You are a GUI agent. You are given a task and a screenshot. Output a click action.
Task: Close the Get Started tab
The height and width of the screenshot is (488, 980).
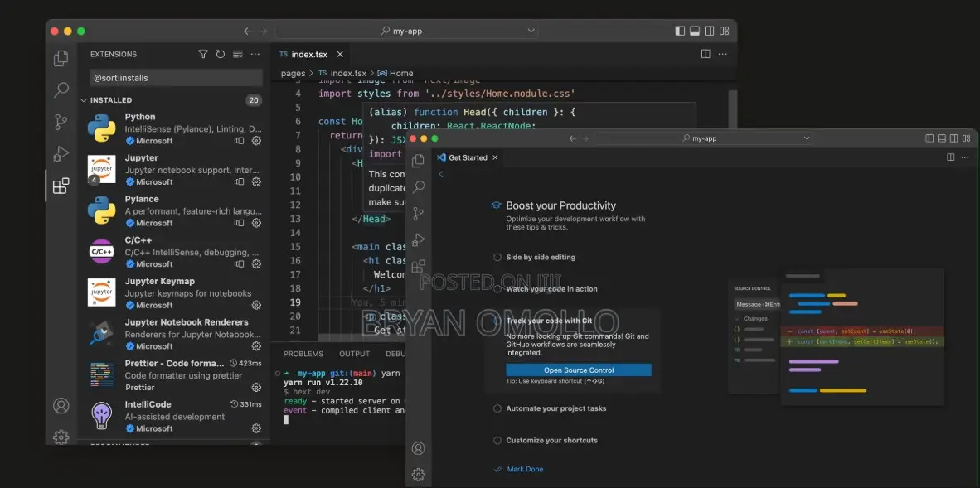(495, 157)
